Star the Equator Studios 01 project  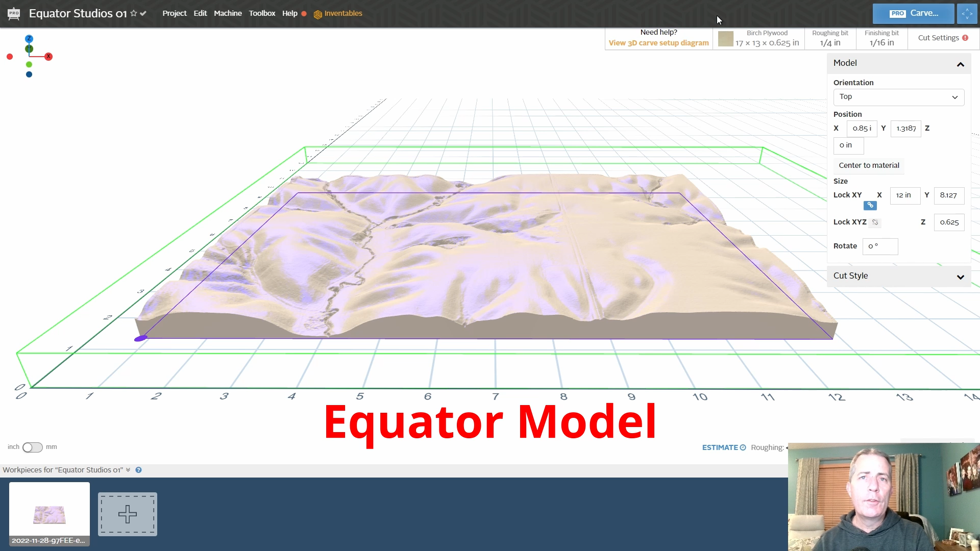(x=133, y=14)
